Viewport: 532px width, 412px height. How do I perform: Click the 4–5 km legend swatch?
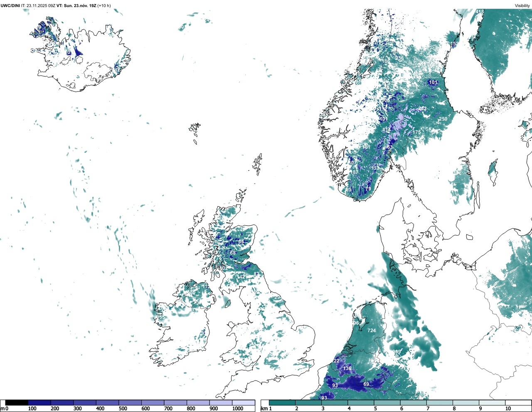[361, 403]
